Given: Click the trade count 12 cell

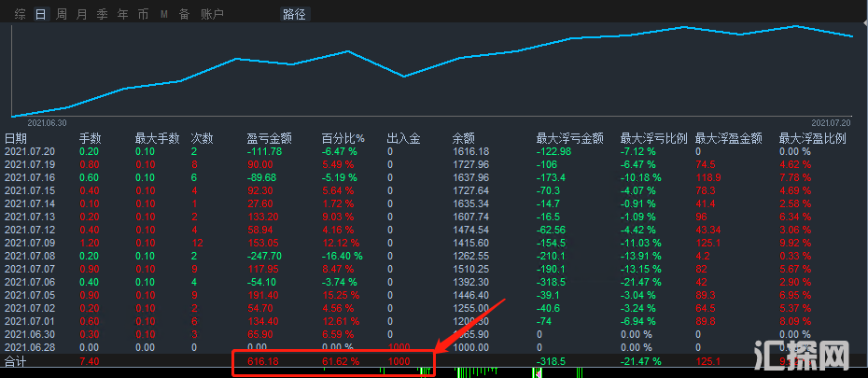Looking at the screenshot, I should 197,243.
